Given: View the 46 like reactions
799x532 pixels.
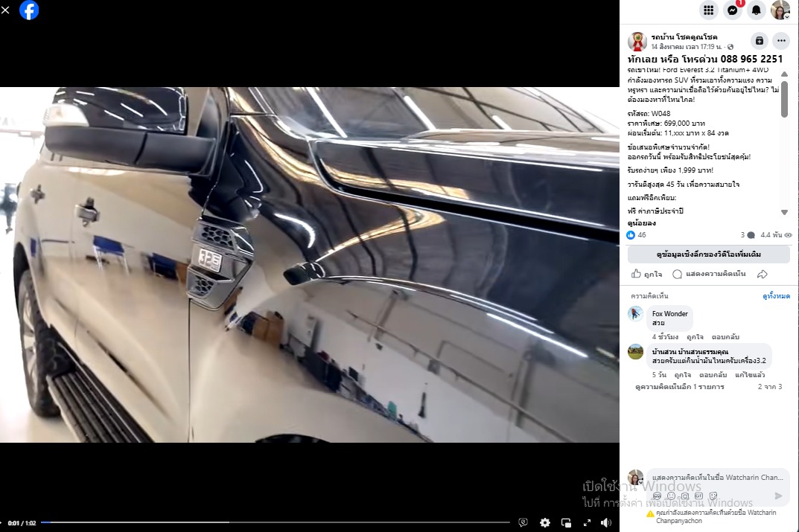Looking at the screenshot, I should [636, 234].
